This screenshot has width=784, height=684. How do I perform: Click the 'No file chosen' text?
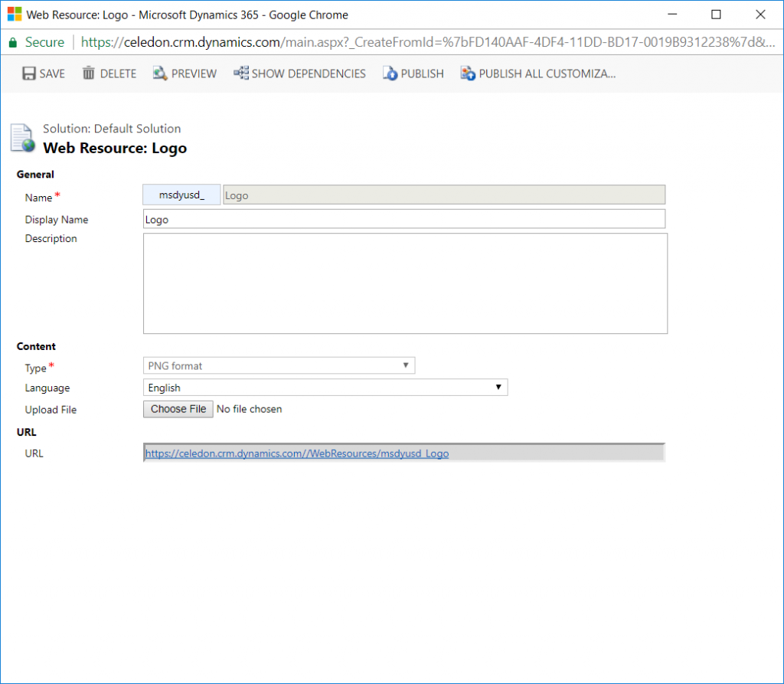point(249,409)
